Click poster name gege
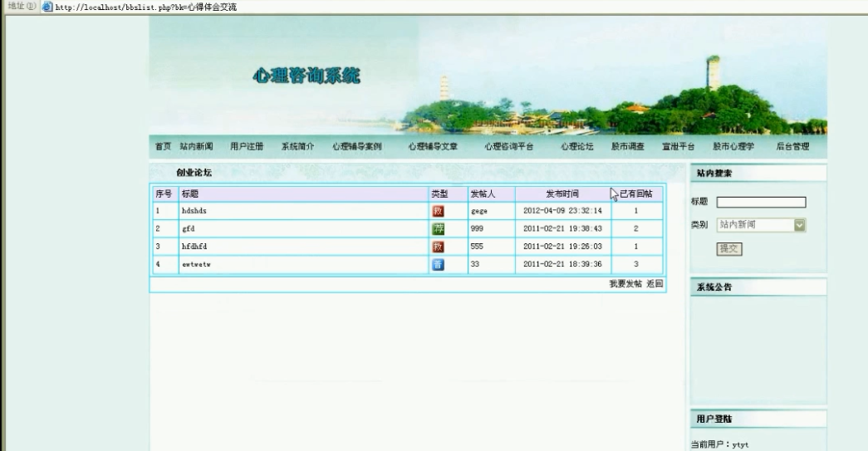The height and width of the screenshot is (451, 868). point(479,212)
